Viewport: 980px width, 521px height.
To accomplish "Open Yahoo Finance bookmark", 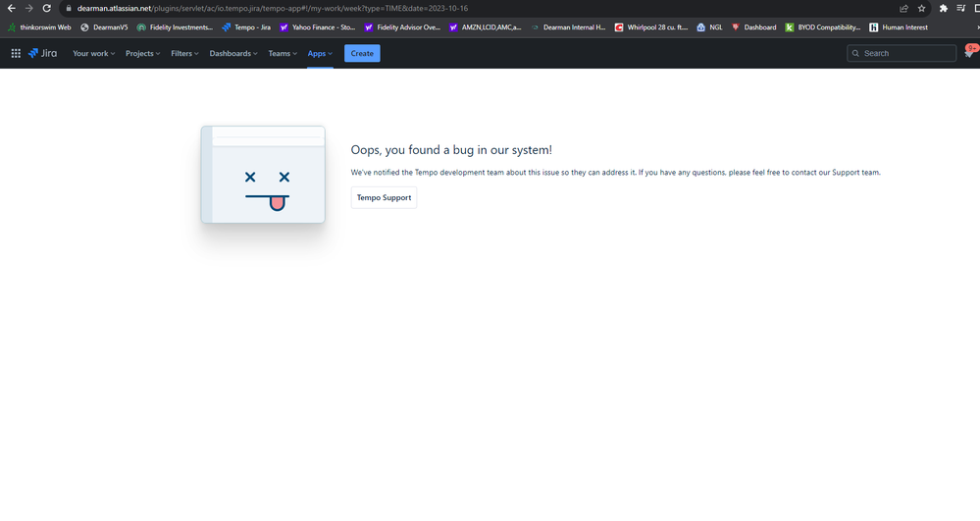I will pos(318,27).
